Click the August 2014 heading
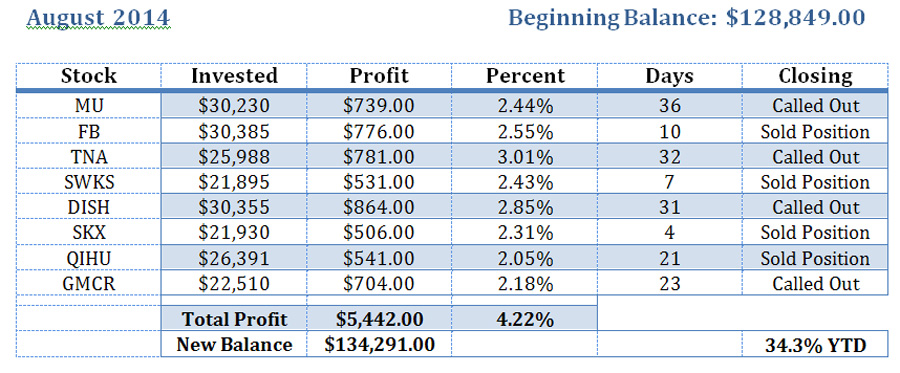Viewport: 900px width, 373px height. coord(98,18)
